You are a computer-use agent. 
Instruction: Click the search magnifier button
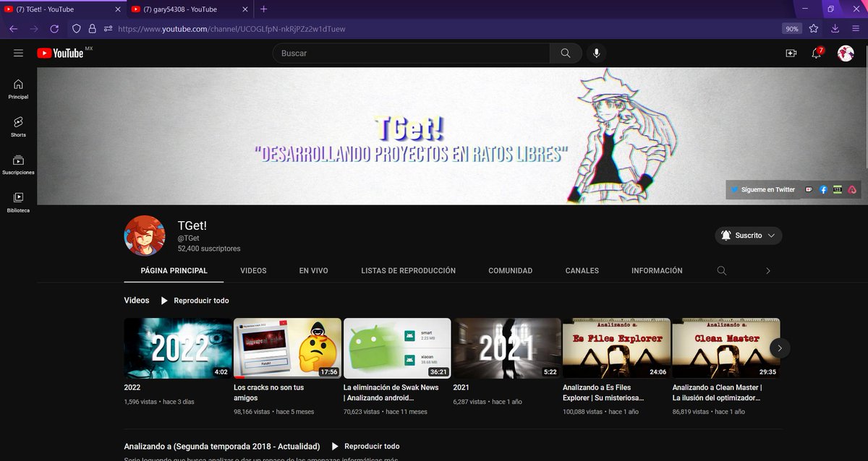(x=566, y=53)
